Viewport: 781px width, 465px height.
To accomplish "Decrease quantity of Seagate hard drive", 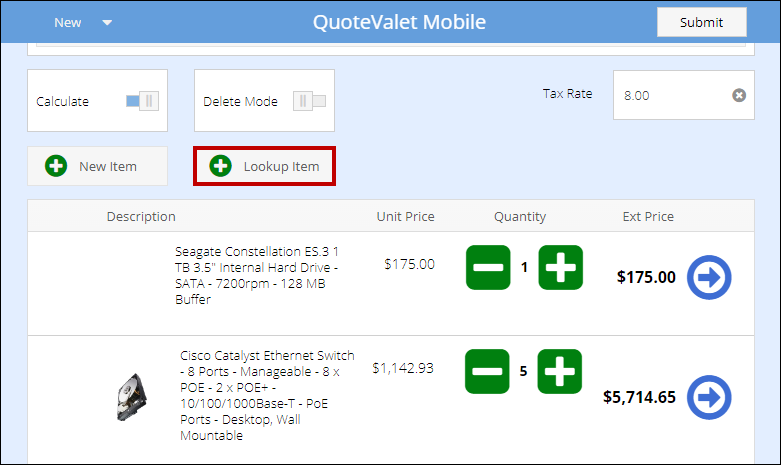I will click(488, 268).
